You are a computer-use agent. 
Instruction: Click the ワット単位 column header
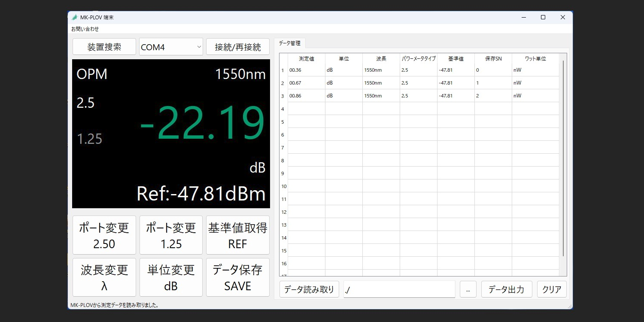click(x=535, y=59)
